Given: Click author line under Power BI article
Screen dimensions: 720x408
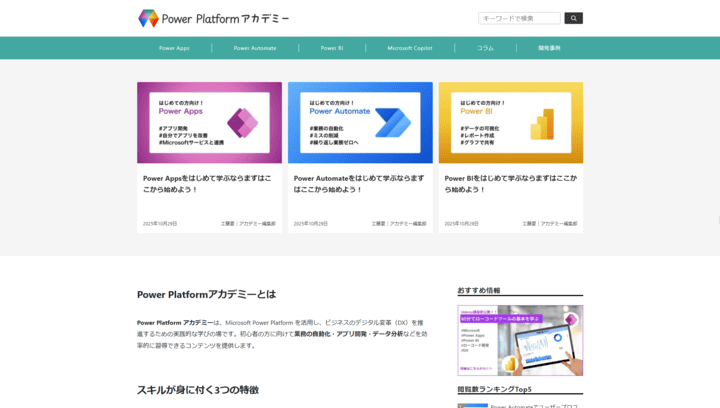Looking at the screenshot, I should point(550,224).
